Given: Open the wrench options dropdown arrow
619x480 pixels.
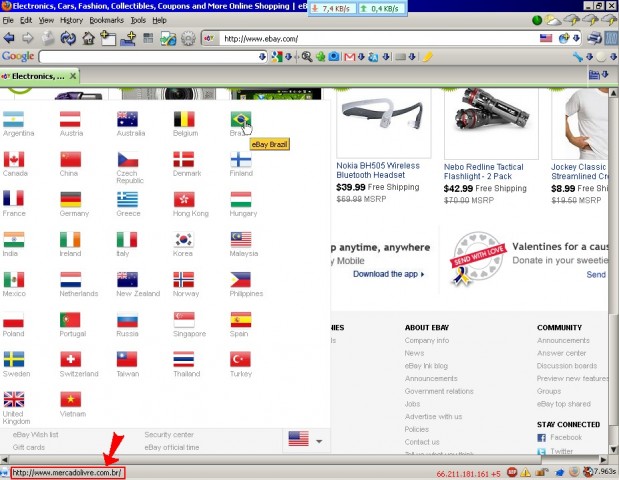Looking at the screenshot, I should (x=589, y=57).
